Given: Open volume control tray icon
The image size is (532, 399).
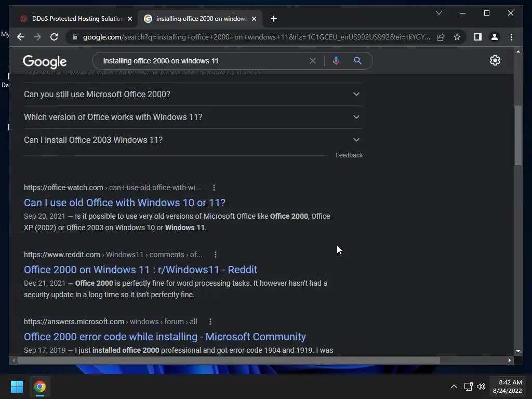Looking at the screenshot, I should pyautogui.click(x=481, y=387).
